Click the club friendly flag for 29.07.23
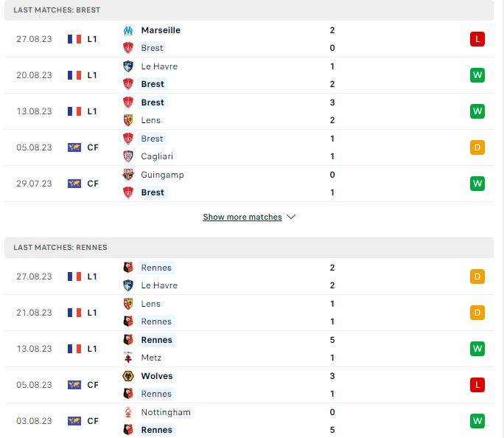504x438 pixels. [74, 184]
